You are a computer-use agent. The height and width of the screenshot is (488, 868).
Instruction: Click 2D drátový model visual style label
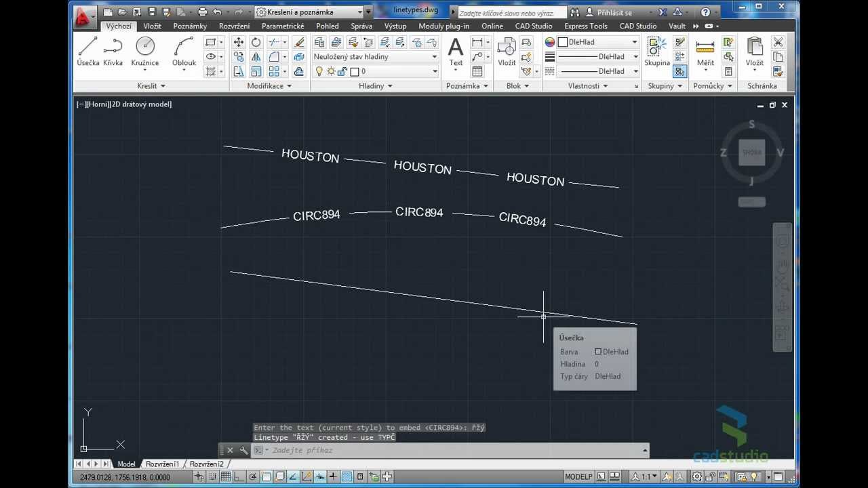[x=141, y=104]
